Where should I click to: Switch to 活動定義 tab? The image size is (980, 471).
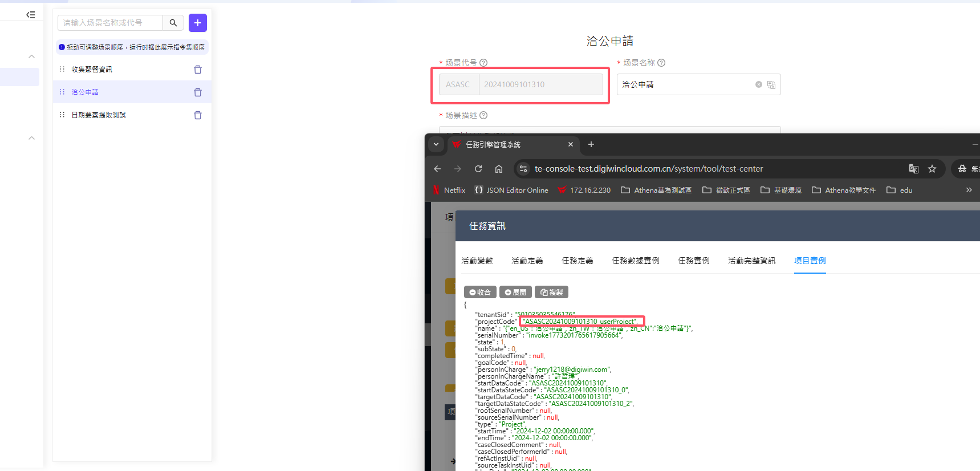coord(527,261)
